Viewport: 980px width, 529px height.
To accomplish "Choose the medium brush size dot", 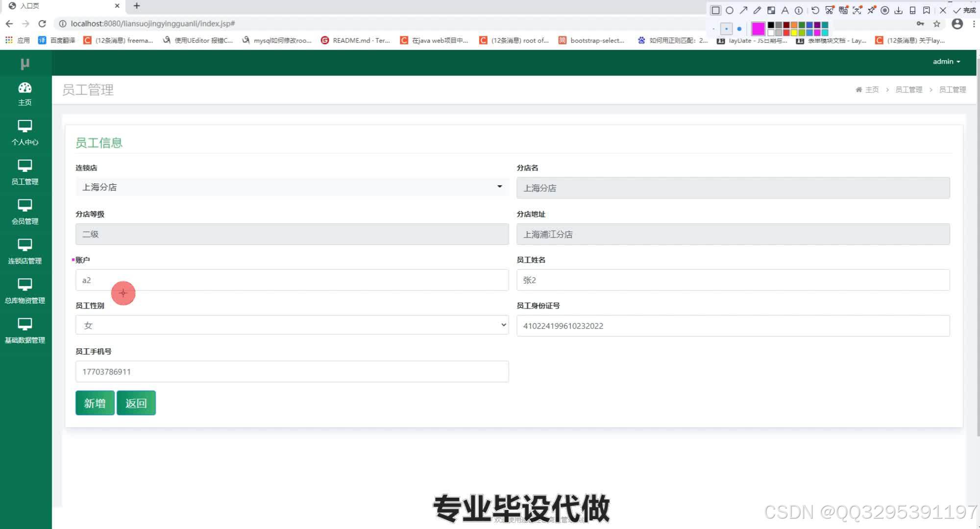I will click(x=726, y=29).
